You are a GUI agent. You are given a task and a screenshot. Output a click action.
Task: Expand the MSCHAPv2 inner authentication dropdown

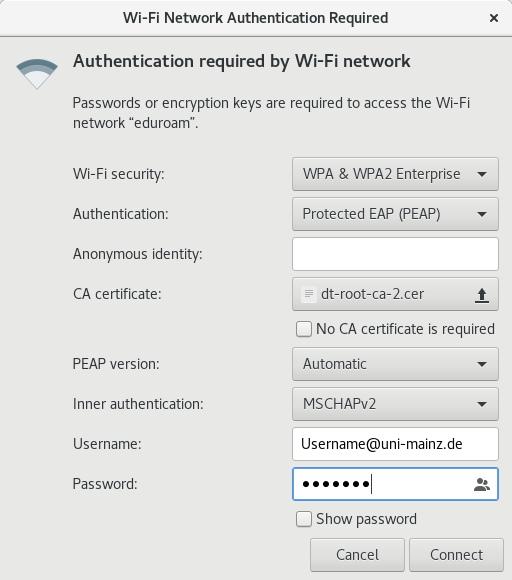coord(395,404)
